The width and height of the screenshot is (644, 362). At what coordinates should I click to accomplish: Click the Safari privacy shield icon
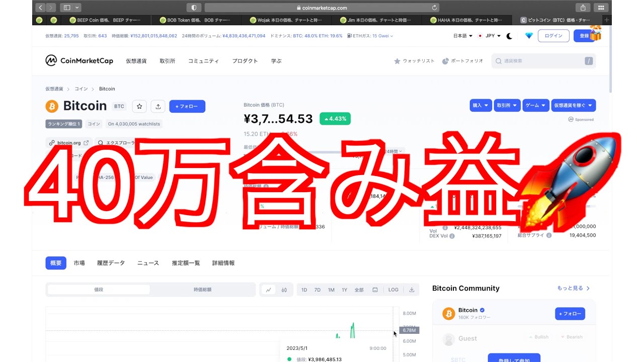point(194,8)
